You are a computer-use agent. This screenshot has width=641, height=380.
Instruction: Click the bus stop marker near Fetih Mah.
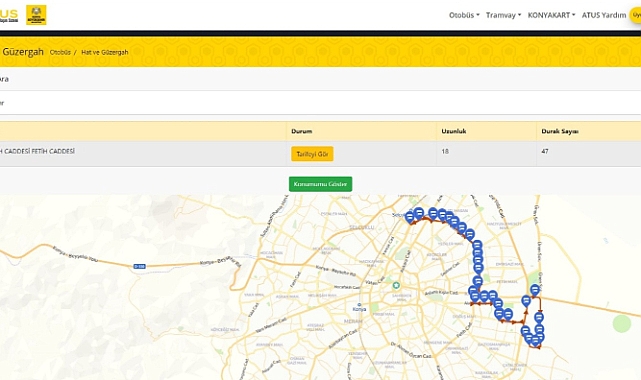[x=477, y=282]
